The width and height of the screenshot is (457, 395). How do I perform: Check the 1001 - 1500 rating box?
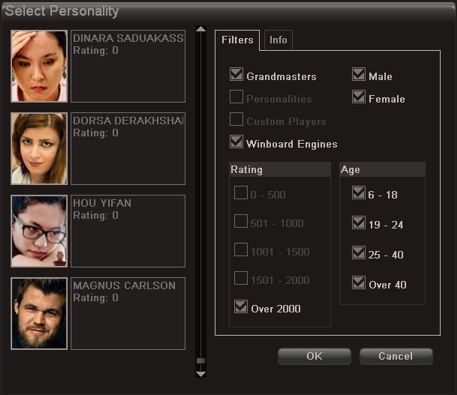coord(241,250)
